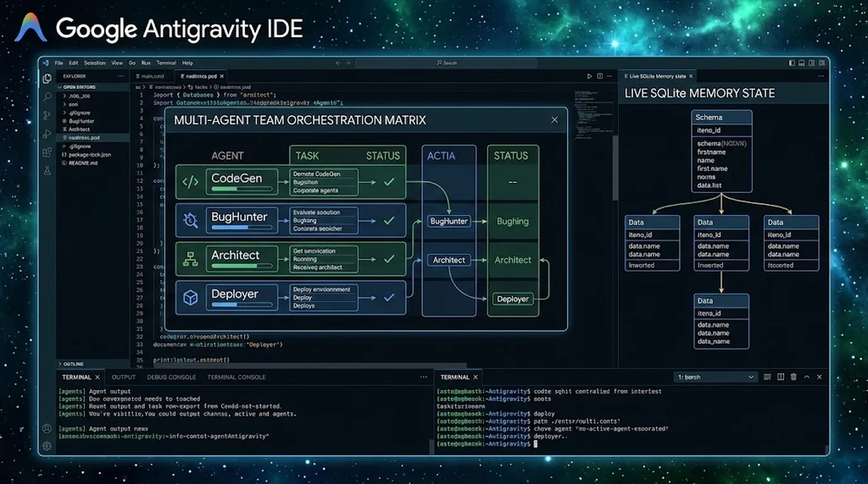The height and width of the screenshot is (484, 868).
Task: Maximize terminal panel with the up chevron
Action: (x=807, y=377)
